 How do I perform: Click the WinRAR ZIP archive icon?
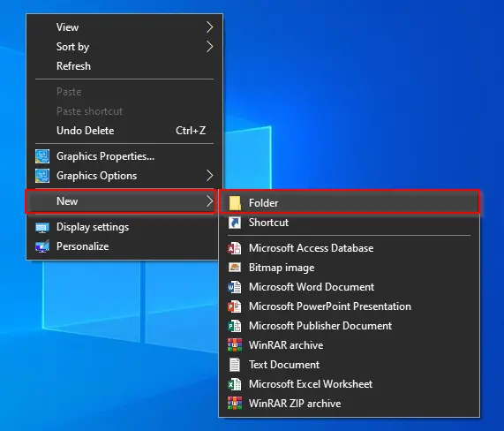tap(235, 404)
